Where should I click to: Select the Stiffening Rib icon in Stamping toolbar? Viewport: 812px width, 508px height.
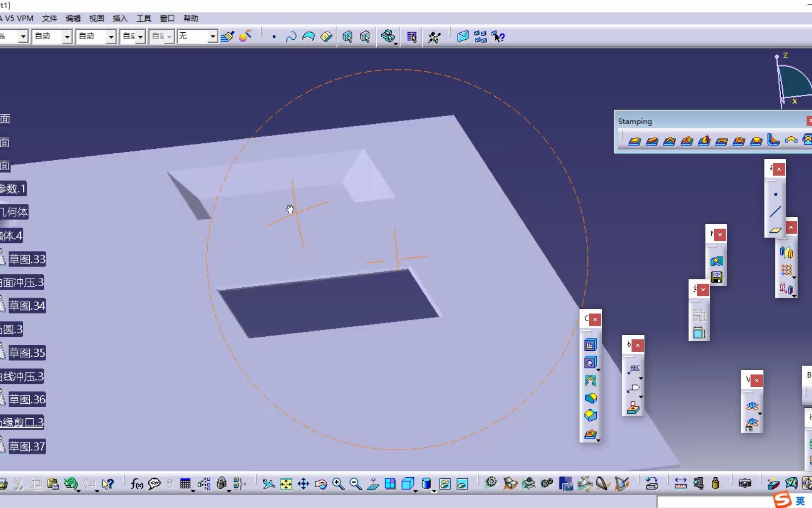[x=773, y=140]
